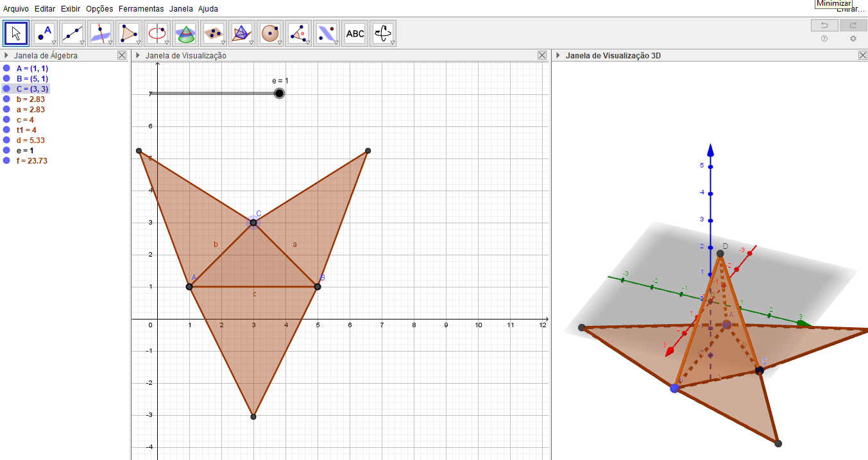Select the Rotate 3D view tool

tap(383, 33)
